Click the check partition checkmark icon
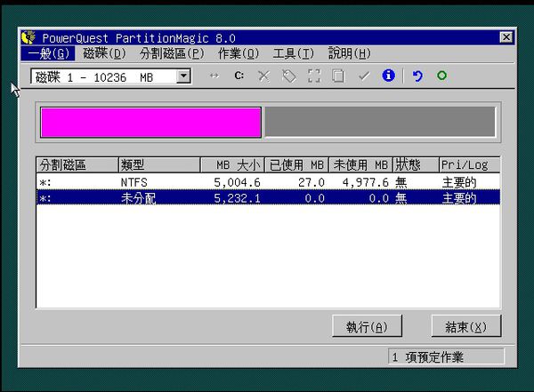534x392 pixels. 364,76
